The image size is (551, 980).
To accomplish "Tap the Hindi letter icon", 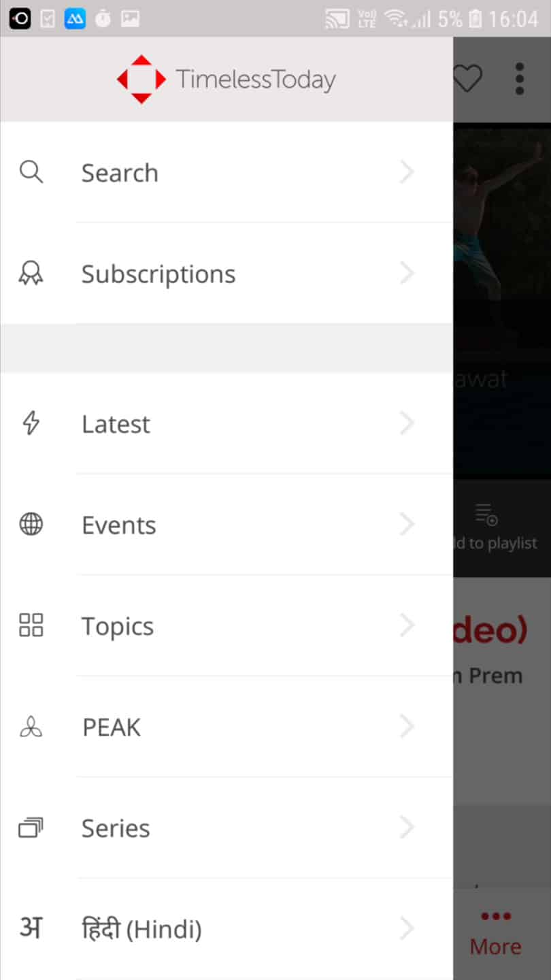I will pyautogui.click(x=31, y=928).
